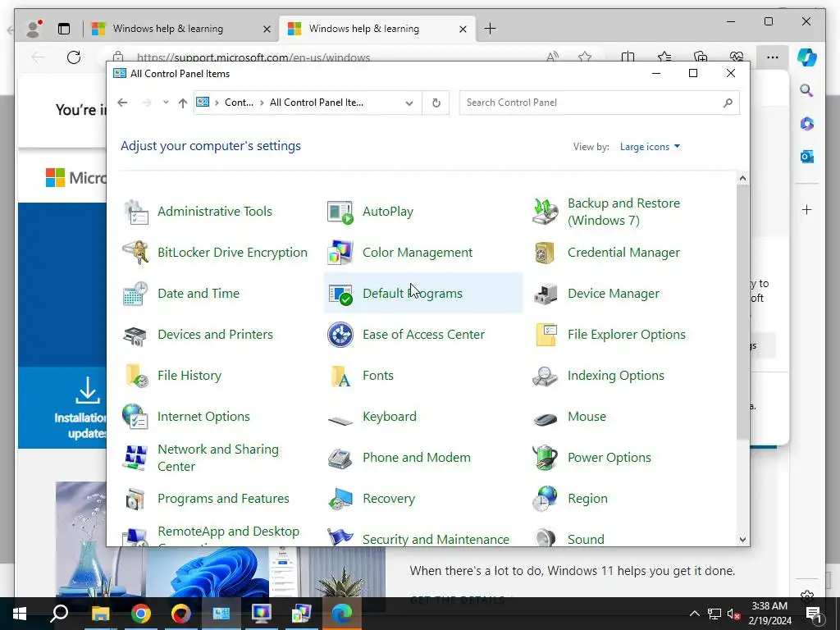The height and width of the screenshot is (630, 840).
Task: Refresh the Control Panel view
Action: 436,103
